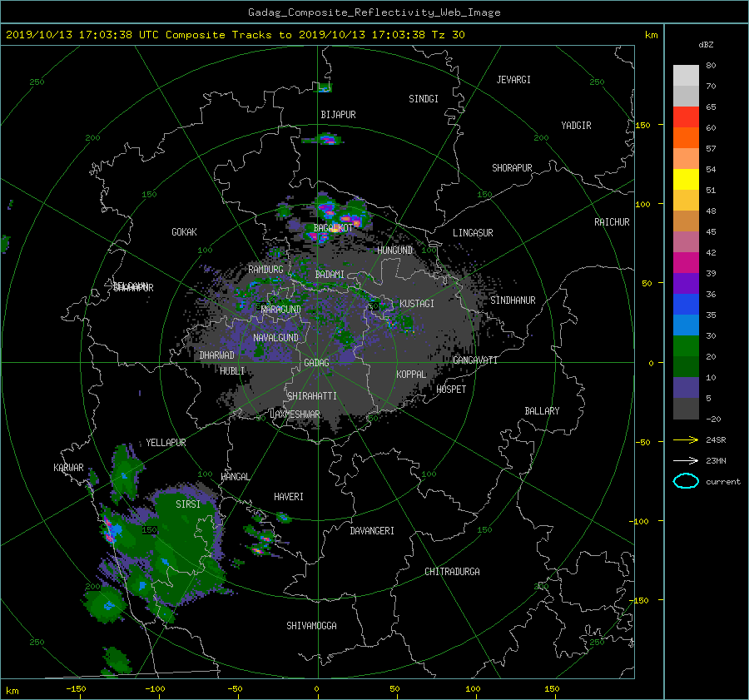Click the UTC Composite Tracks timestamp header
This screenshot has height=700, width=749.
tap(236, 35)
